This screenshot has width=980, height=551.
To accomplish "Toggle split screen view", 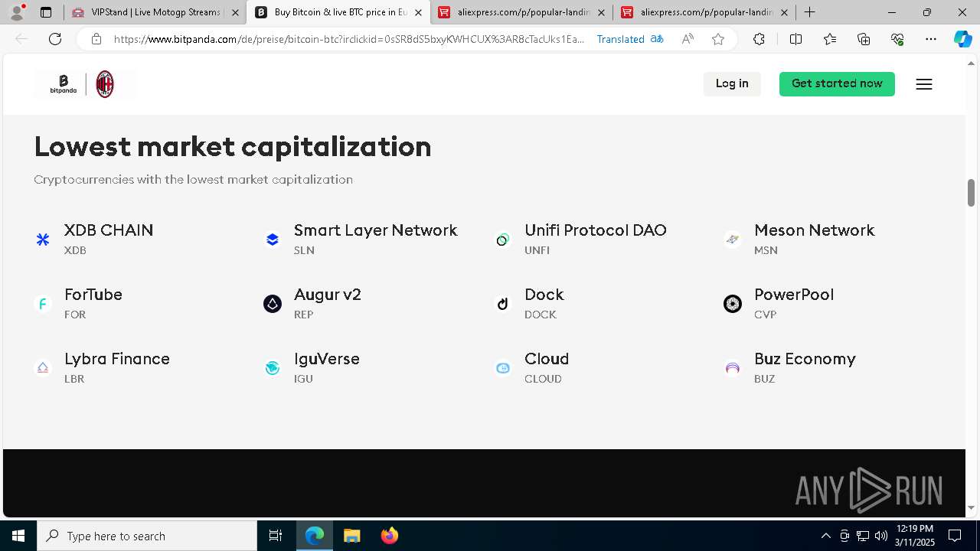I will point(795,39).
